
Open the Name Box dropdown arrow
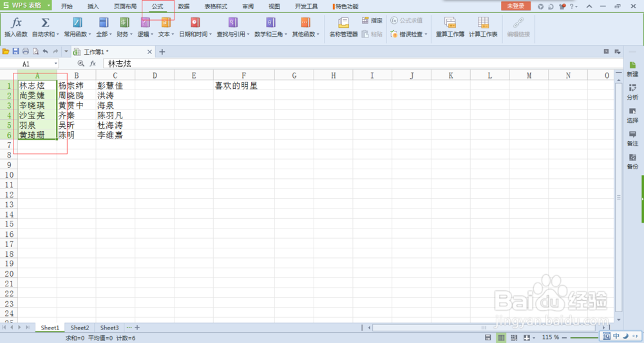[56, 64]
